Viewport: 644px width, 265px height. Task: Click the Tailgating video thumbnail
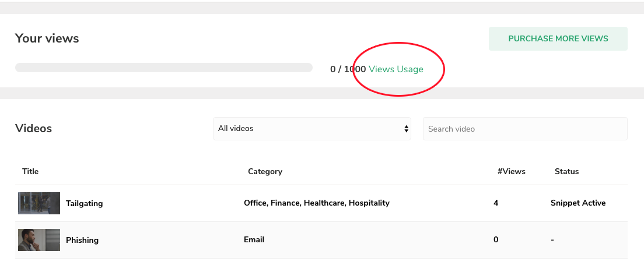(x=39, y=203)
